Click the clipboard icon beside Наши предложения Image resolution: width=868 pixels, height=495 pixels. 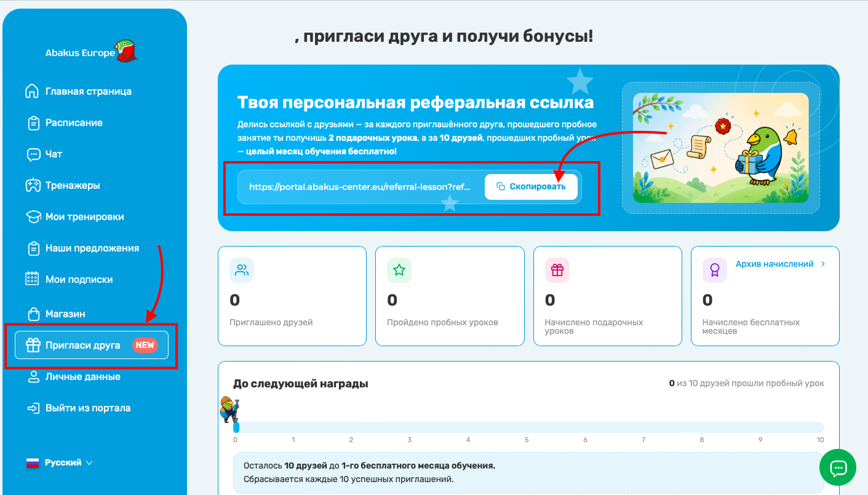coord(33,248)
